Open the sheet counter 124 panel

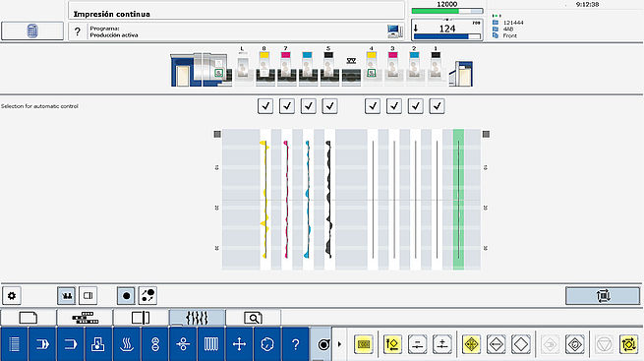[x=446, y=30]
